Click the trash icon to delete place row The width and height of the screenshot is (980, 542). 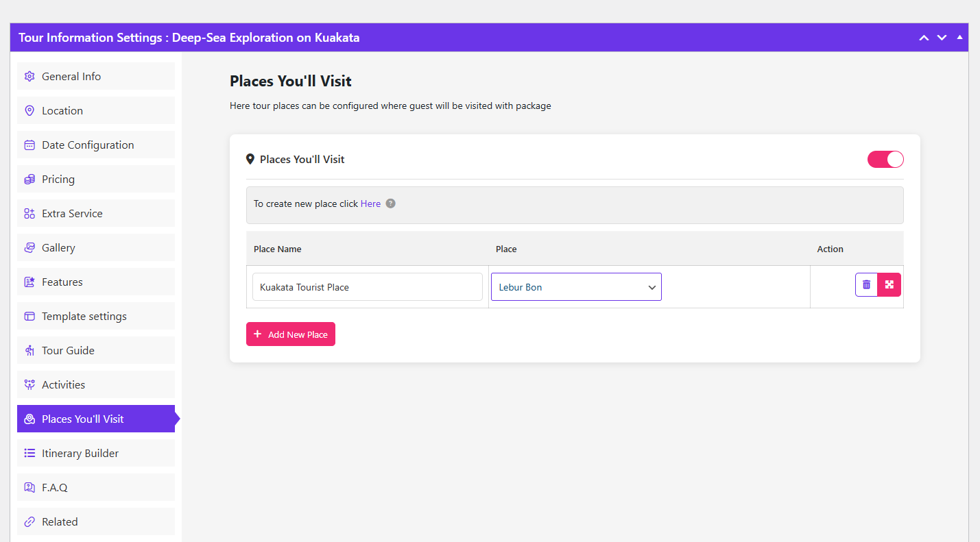[866, 284]
